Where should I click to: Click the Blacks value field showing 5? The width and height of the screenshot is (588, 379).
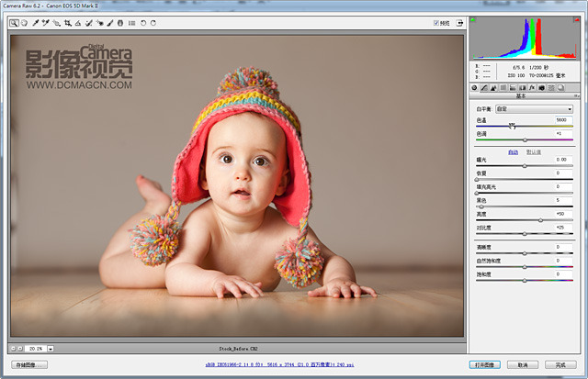[563, 200]
